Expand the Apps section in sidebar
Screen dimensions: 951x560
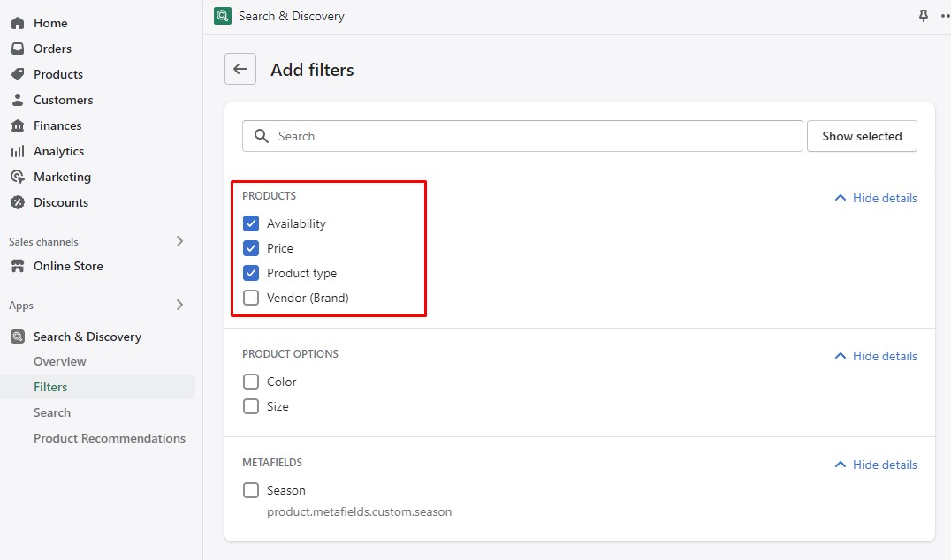pos(179,305)
